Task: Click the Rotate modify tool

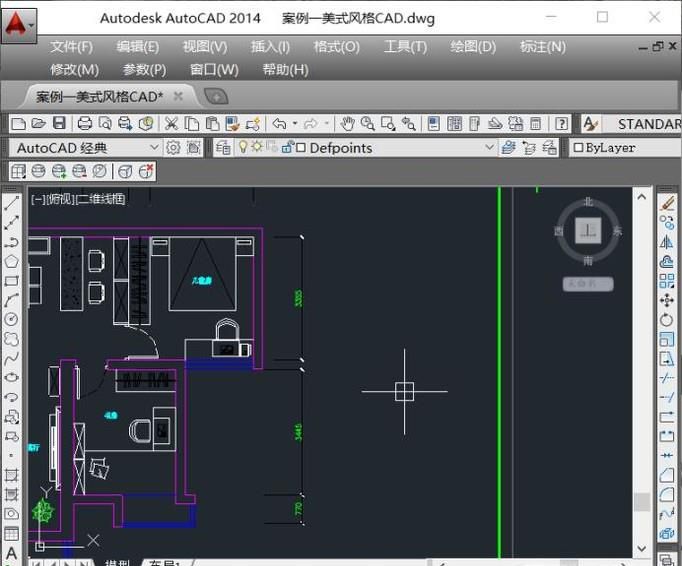Action: pos(668,320)
